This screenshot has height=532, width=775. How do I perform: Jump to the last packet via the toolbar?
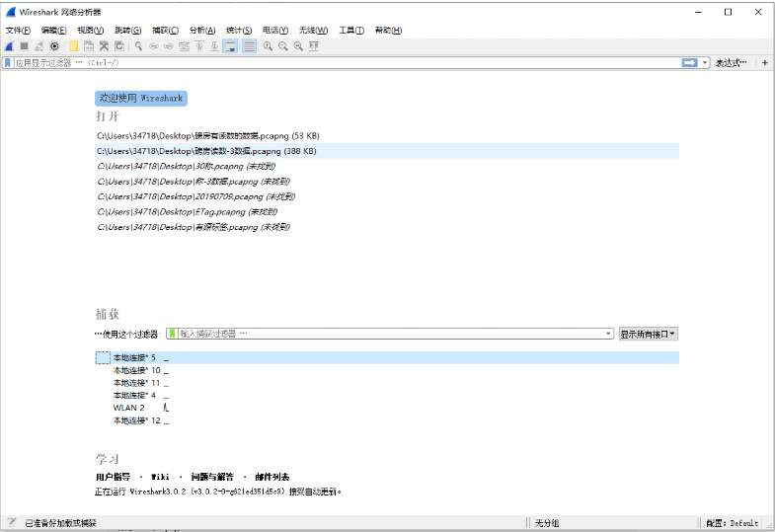[215, 46]
